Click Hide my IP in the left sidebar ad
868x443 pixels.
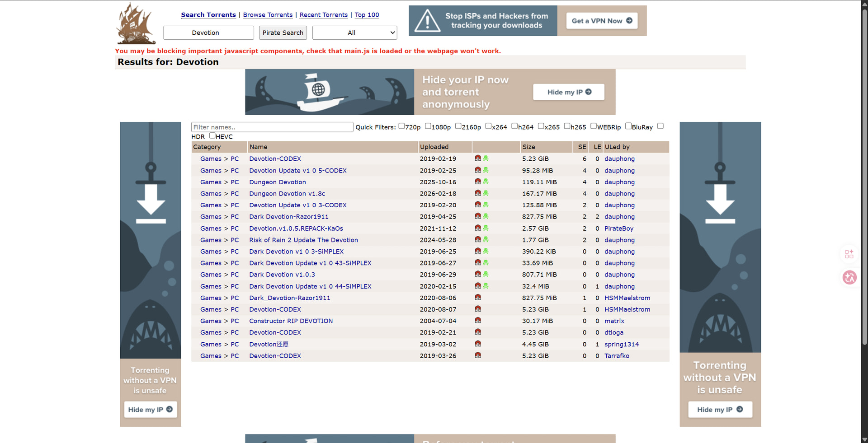[151, 410]
